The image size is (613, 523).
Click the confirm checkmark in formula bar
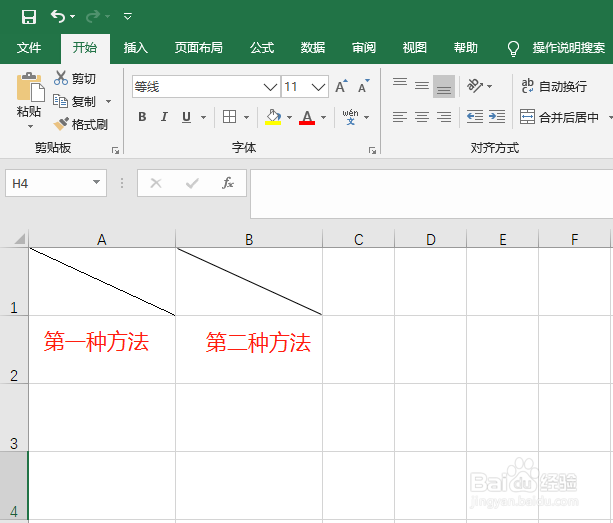point(192,183)
